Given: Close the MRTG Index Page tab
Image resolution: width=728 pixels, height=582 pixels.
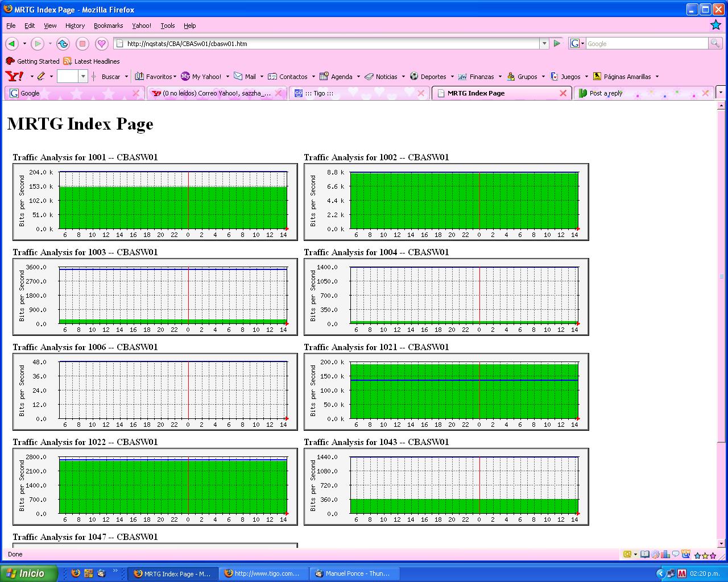Looking at the screenshot, I should (563, 93).
